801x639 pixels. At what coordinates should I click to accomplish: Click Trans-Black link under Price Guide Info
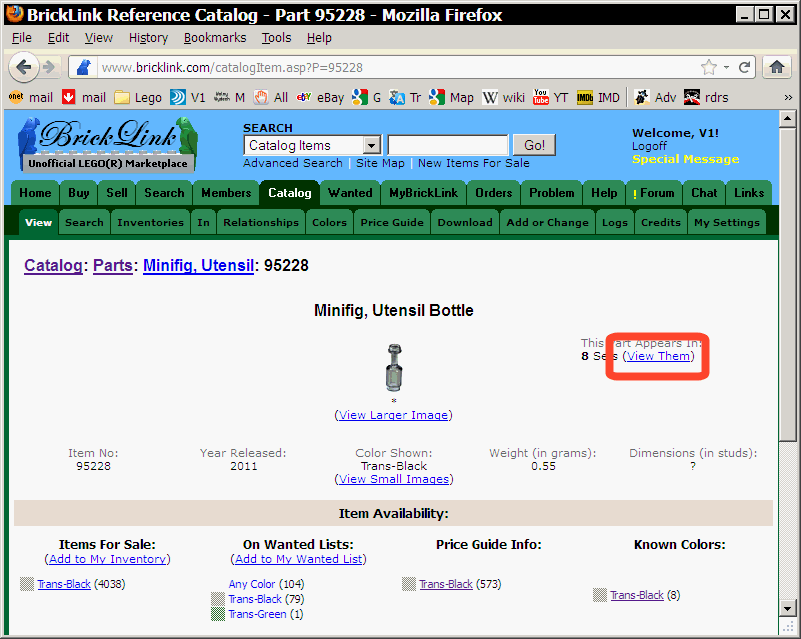click(446, 584)
